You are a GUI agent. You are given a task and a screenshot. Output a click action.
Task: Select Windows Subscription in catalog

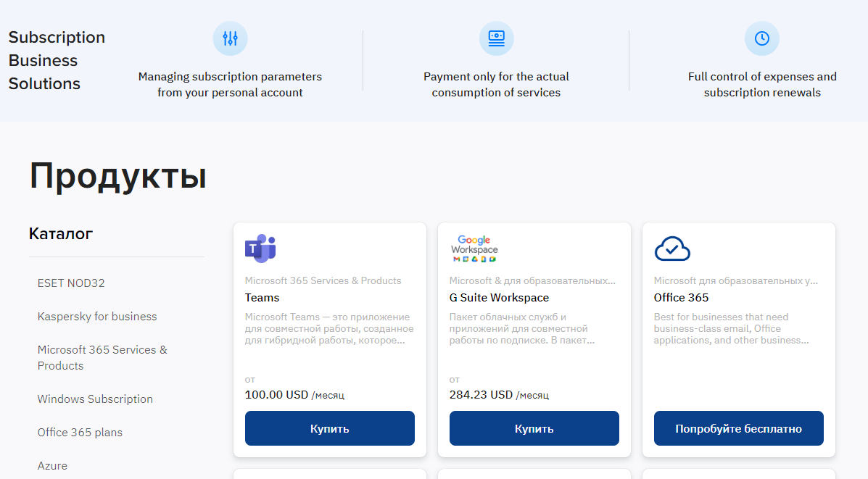point(95,399)
